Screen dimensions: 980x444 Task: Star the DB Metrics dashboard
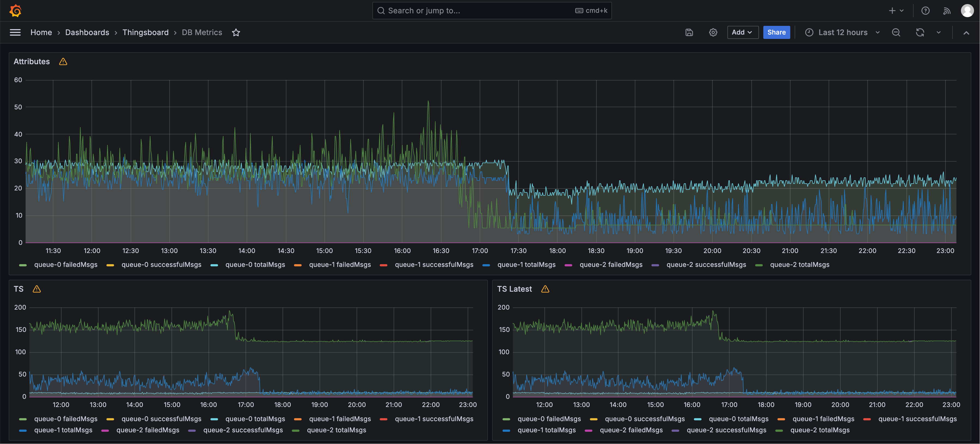[x=236, y=33]
